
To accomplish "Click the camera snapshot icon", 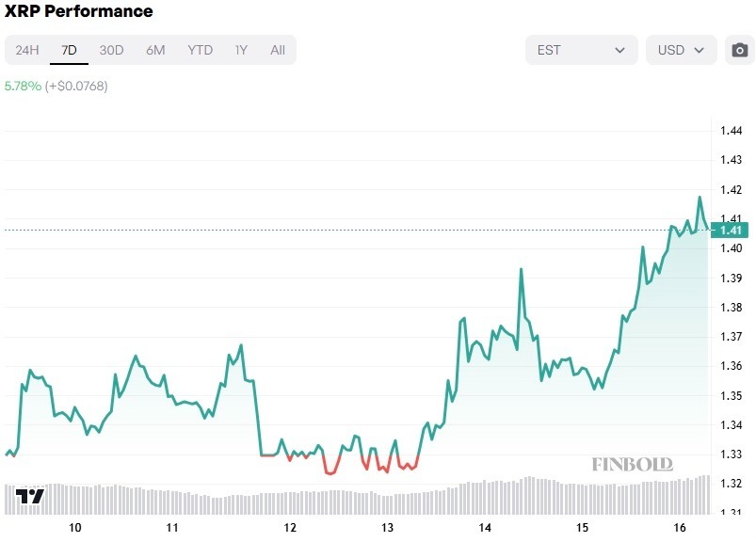I will (740, 50).
